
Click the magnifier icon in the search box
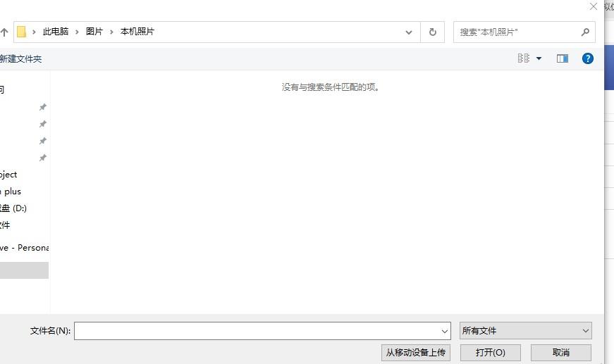(x=585, y=32)
